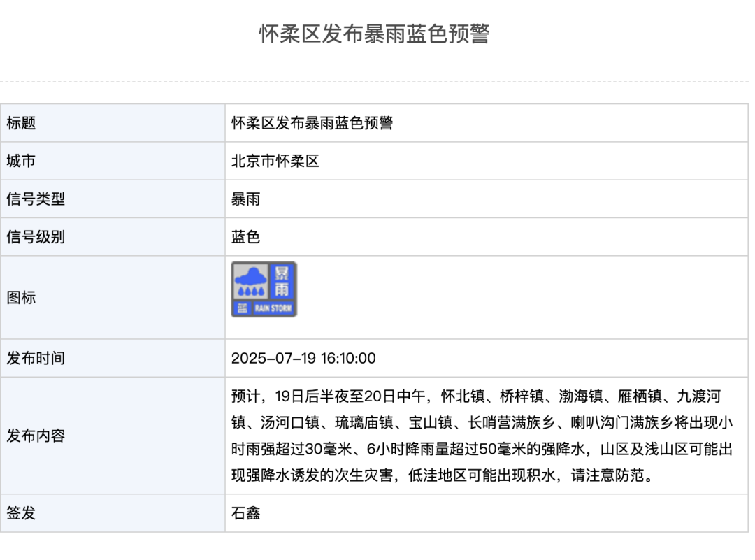Click the page heading 怀柔区发布暴雨蓝色预警
Viewport: 755px width, 560px height.
click(x=374, y=34)
